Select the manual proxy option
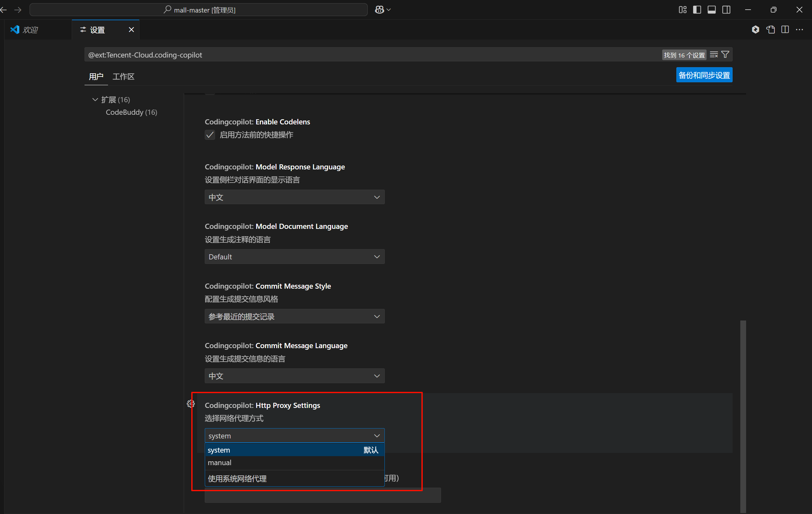This screenshot has width=812, height=514. tap(220, 463)
